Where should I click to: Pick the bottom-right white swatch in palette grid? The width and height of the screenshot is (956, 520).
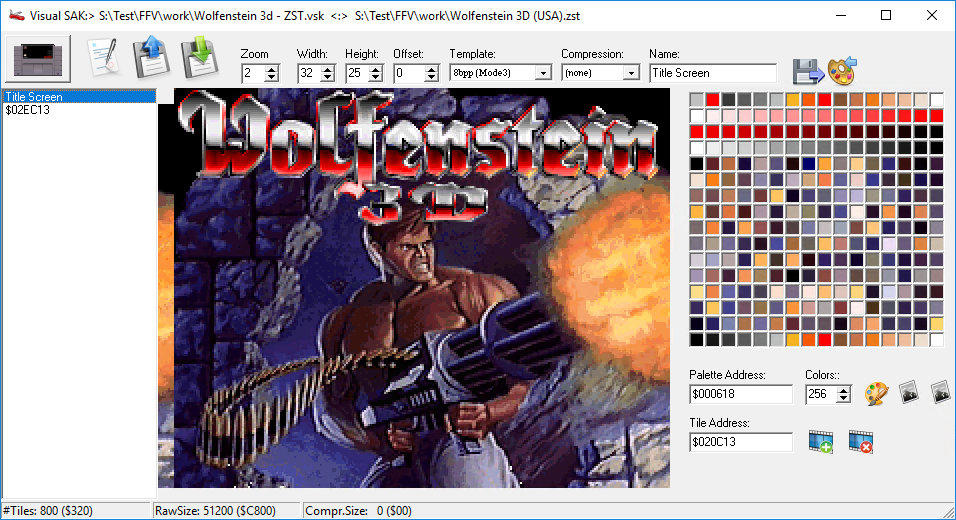click(936, 340)
